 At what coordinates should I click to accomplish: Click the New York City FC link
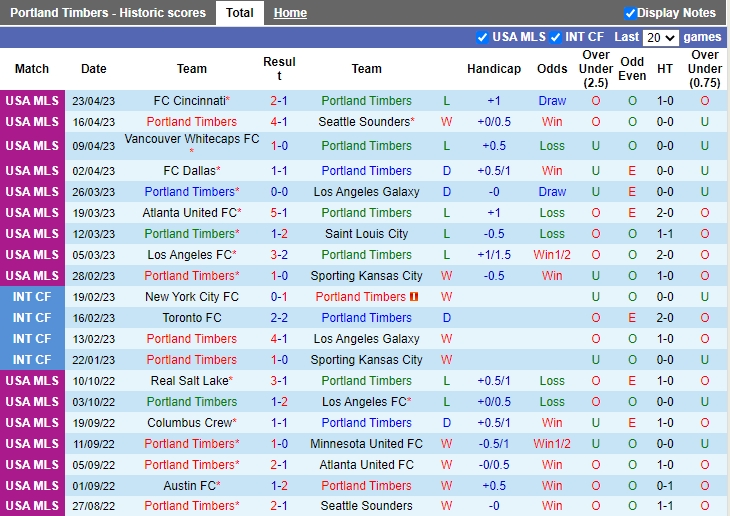click(x=192, y=297)
